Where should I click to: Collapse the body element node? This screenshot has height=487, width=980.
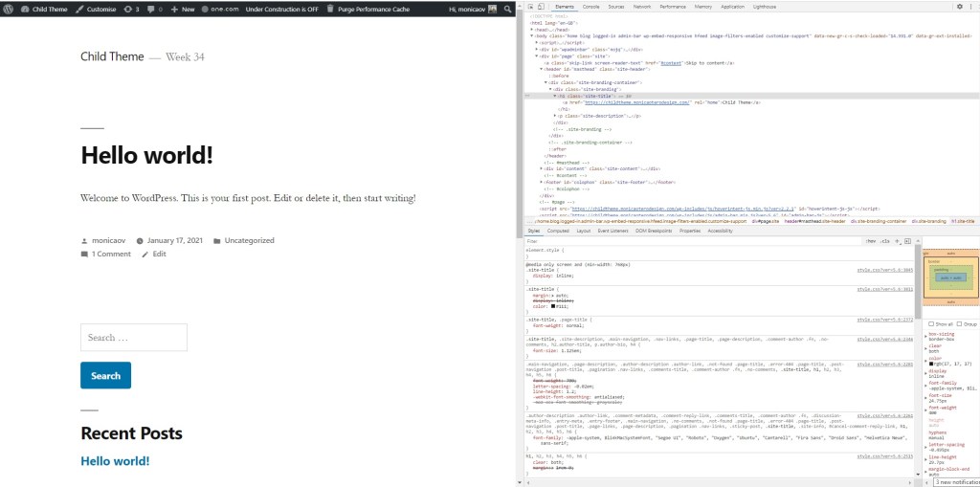click(530, 35)
